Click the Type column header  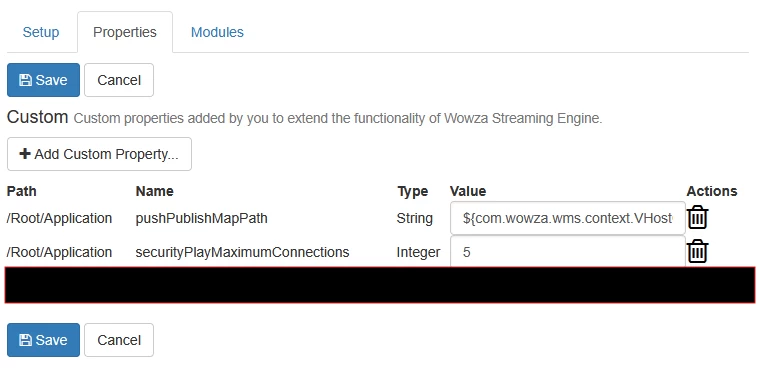point(412,191)
